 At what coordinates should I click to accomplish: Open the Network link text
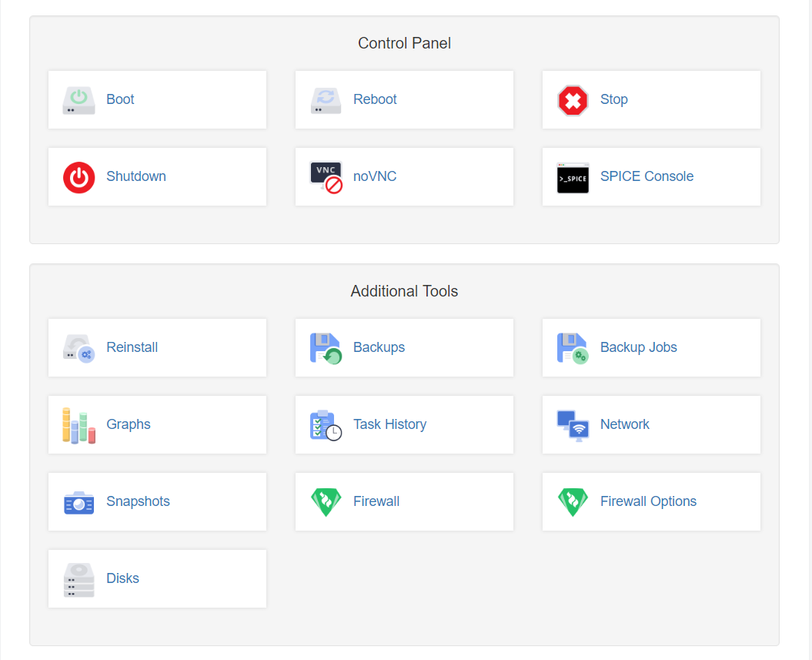point(624,424)
